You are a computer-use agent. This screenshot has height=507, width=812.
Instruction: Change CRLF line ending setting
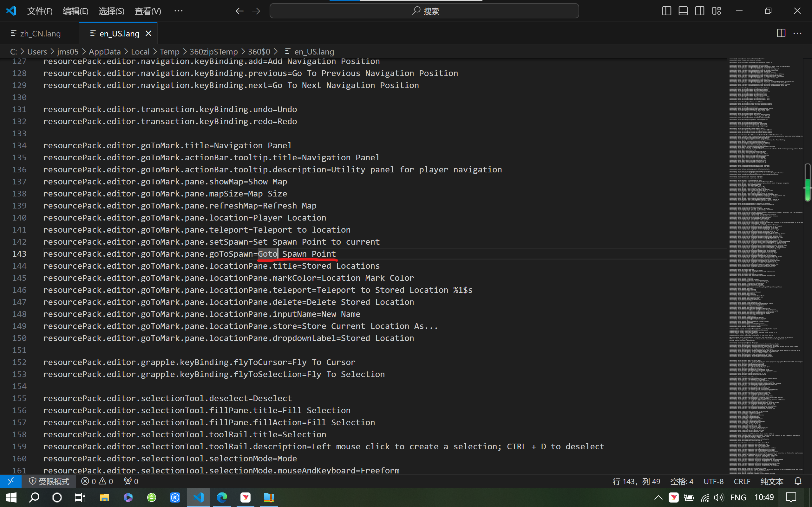click(742, 481)
